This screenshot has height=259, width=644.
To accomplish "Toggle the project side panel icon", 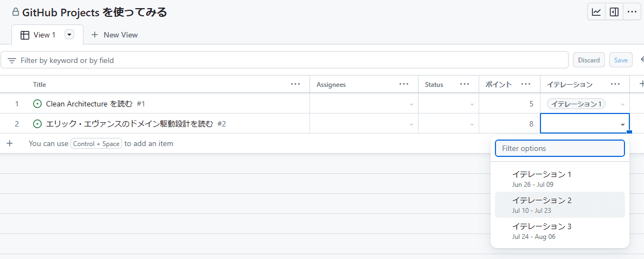I will [x=614, y=12].
